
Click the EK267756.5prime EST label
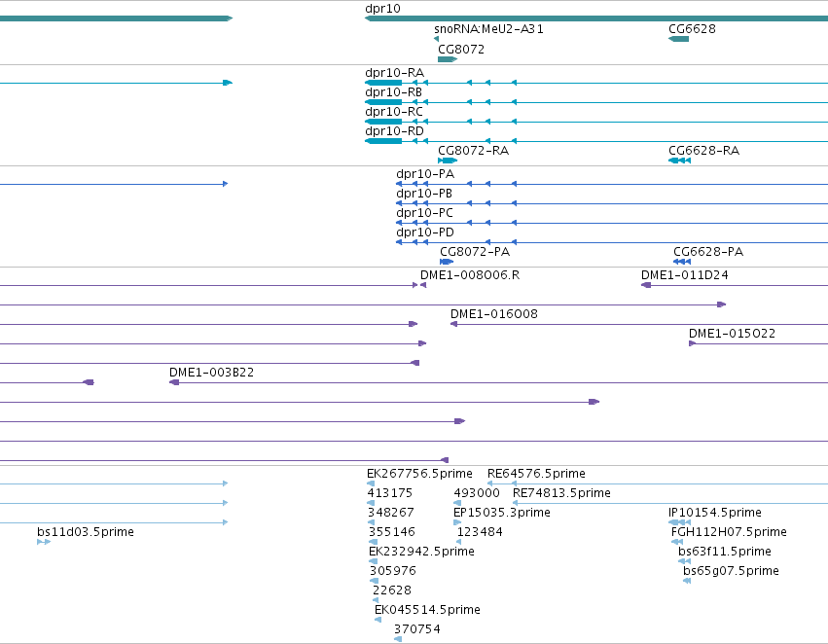419,474
